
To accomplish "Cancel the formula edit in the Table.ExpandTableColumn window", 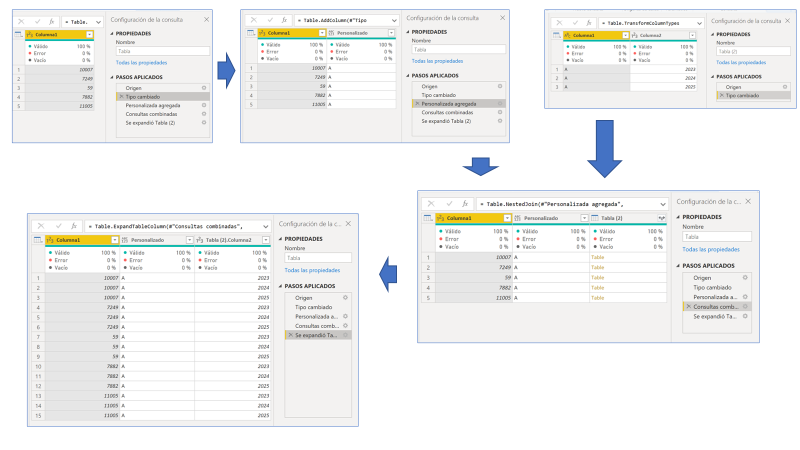I will [41, 226].
